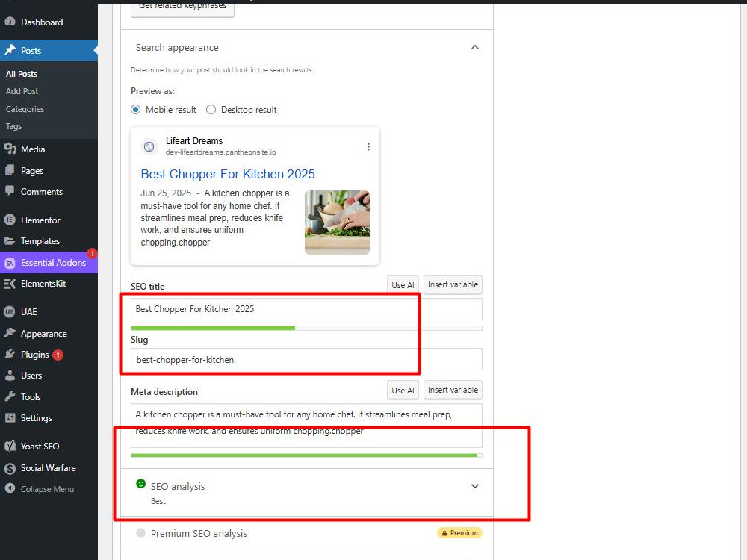Click into the Slug input field
The width and height of the screenshot is (747, 560).
click(x=307, y=360)
